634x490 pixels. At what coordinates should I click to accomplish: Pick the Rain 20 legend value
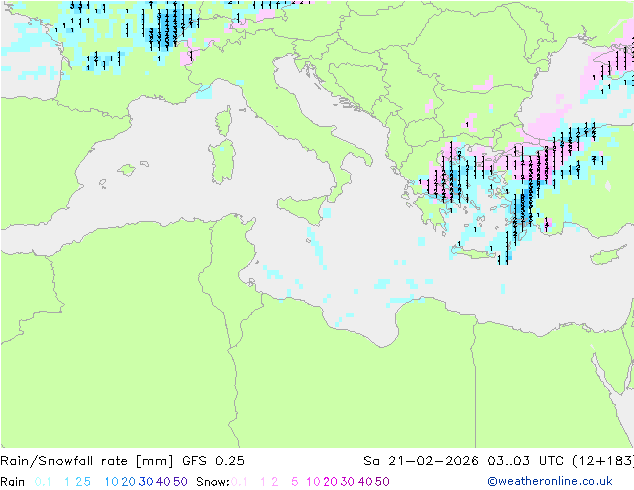(128, 482)
